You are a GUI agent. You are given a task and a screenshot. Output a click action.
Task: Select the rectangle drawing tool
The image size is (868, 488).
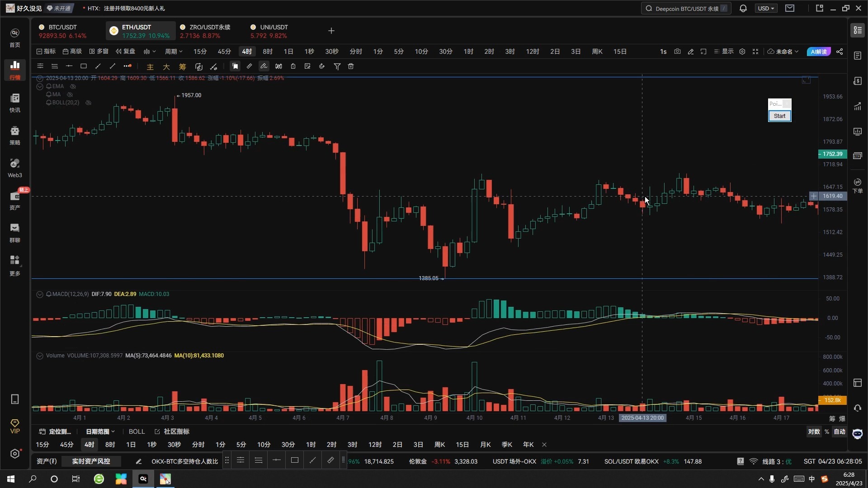click(84, 66)
